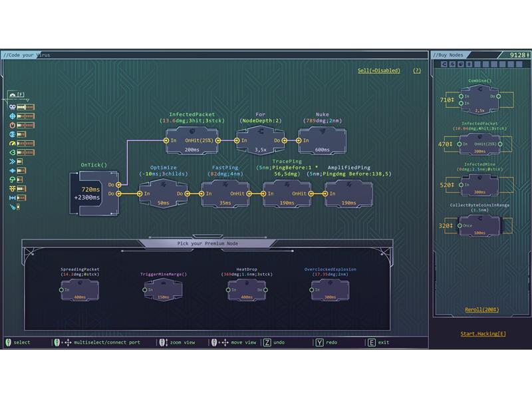Screen dimensions: 532x399
Task: Click Start.Hacking[E]
Action: (x=483, y=334)
